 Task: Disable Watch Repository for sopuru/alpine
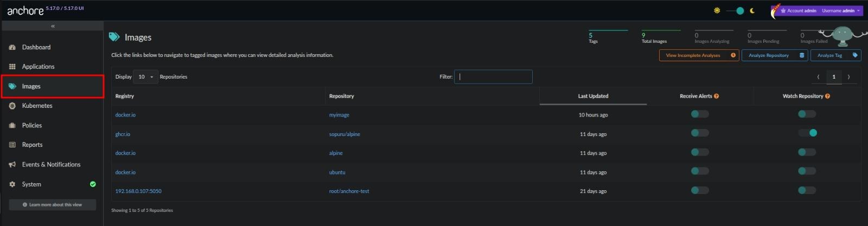coord(808,133)
